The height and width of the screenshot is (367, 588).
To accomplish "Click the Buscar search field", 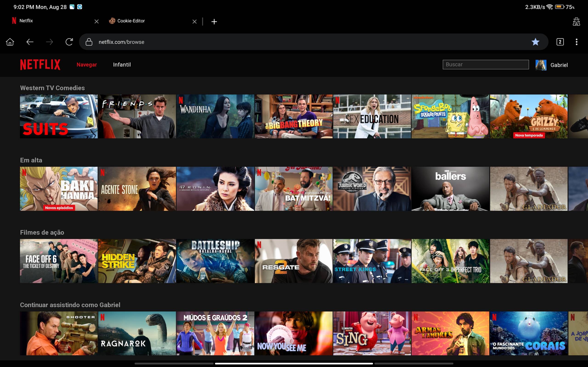I will tap(486, 64).
